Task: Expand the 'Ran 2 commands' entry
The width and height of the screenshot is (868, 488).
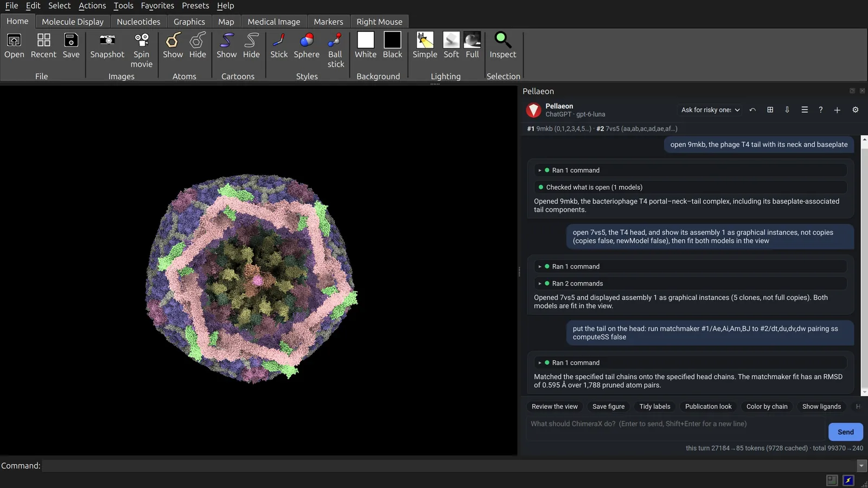Action: click(690, 284)
